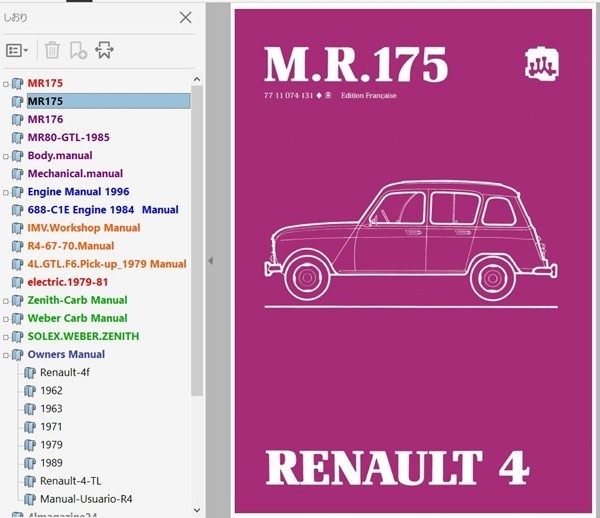Click the Edition Française text on cover
The image size is (600, 518).
[x=368, y=96]
